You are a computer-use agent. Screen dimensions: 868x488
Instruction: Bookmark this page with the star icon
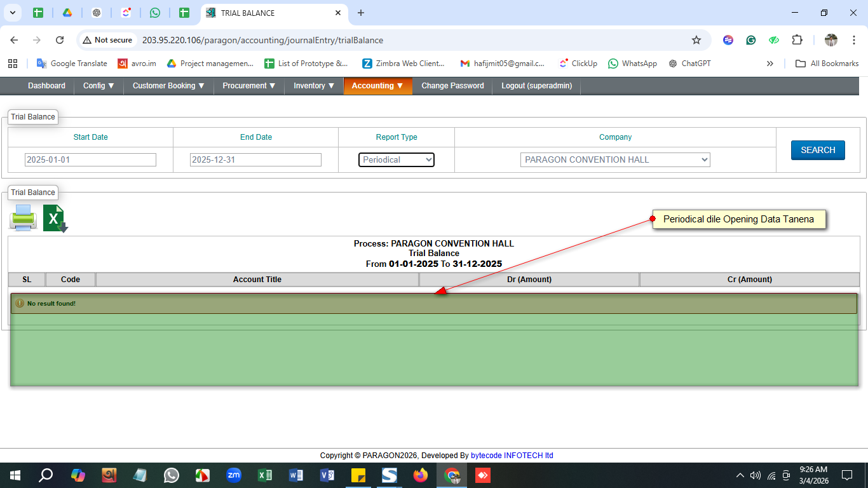click(696, 40)
